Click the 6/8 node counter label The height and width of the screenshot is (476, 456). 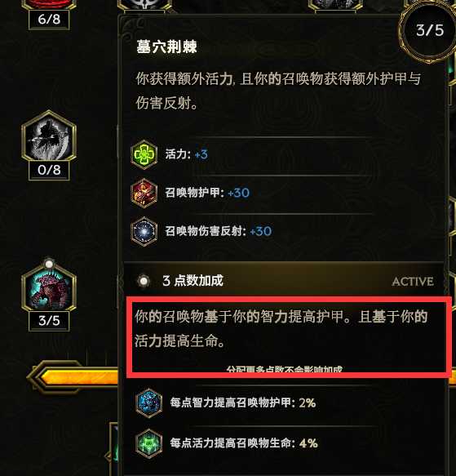tap(49, 20)
